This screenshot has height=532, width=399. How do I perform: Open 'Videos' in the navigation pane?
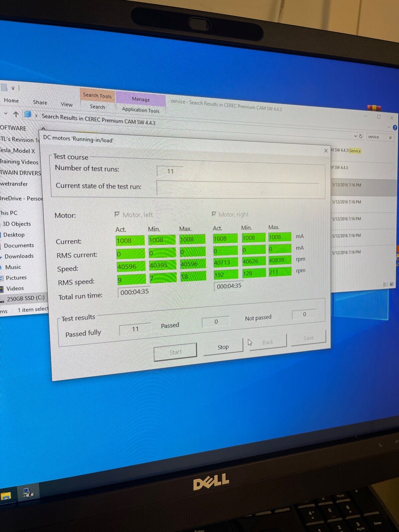click(x=15, y=288)
